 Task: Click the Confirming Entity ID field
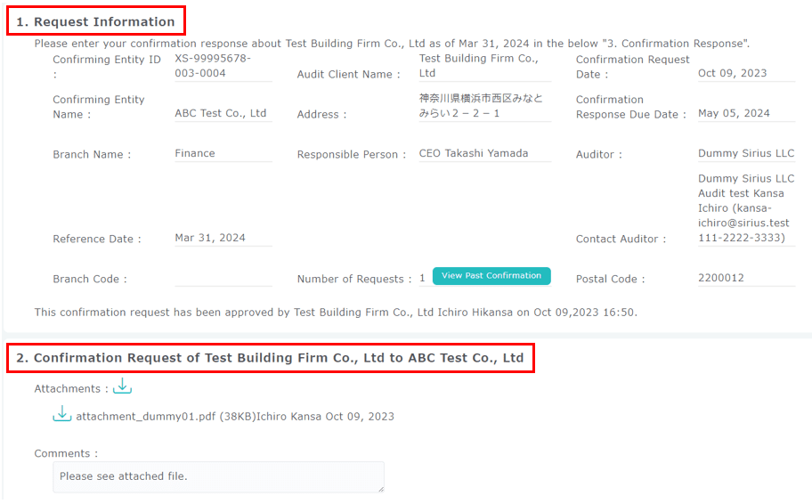223,66
